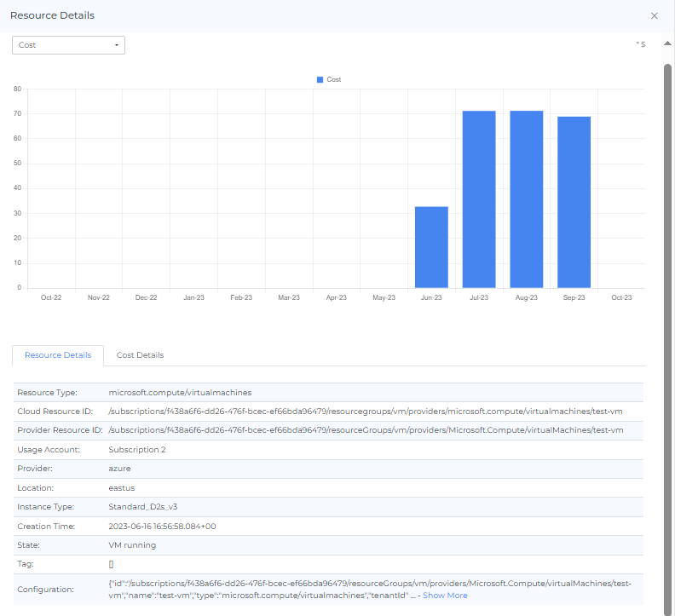
Task: Select the Standard_D2s_v3 instance type value
Action: (143, 507)
